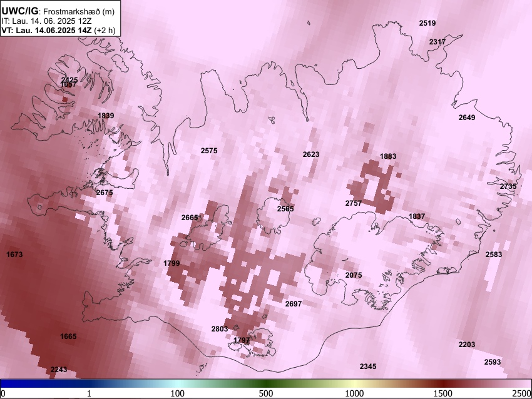Select the 100 label on color scale

pyautogui.click(x=178, y=393)
